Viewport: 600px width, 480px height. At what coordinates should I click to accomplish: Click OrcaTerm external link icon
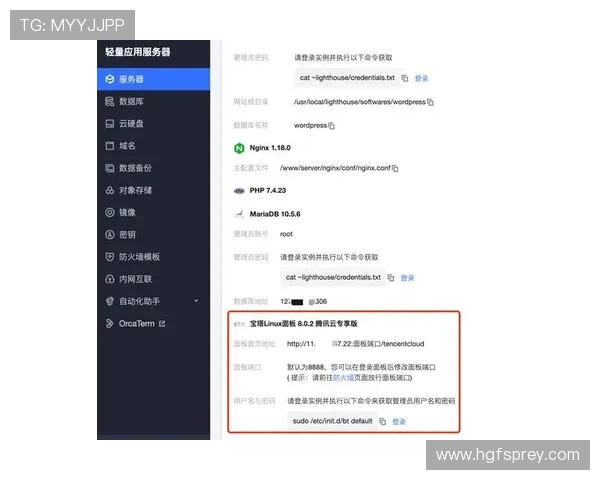coord(162,324)
